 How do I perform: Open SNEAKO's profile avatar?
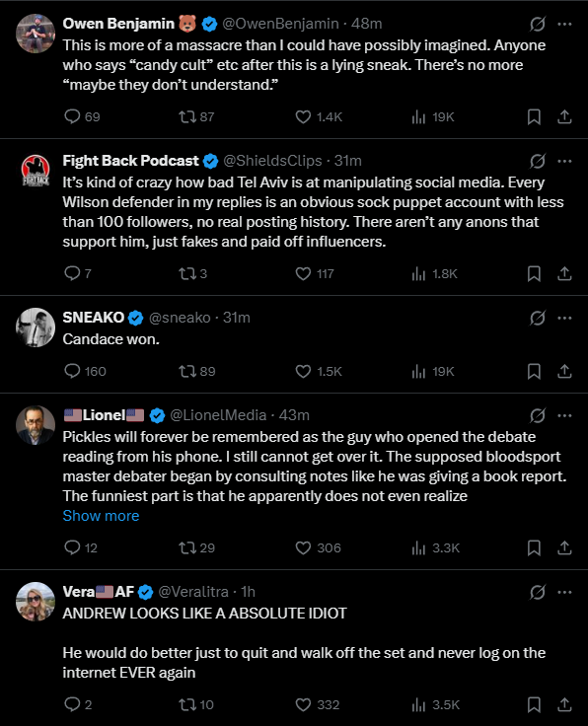click(x=36, y=327)
